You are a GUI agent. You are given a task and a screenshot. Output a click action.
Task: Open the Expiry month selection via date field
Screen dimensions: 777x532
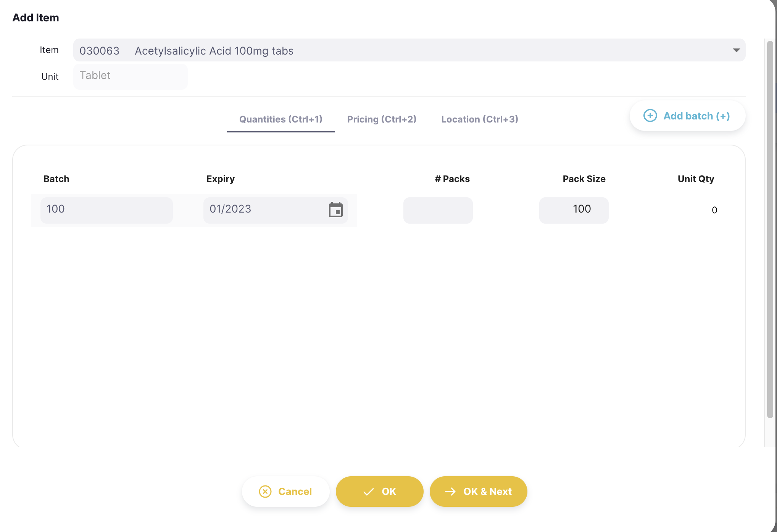(x=335, y=210)
